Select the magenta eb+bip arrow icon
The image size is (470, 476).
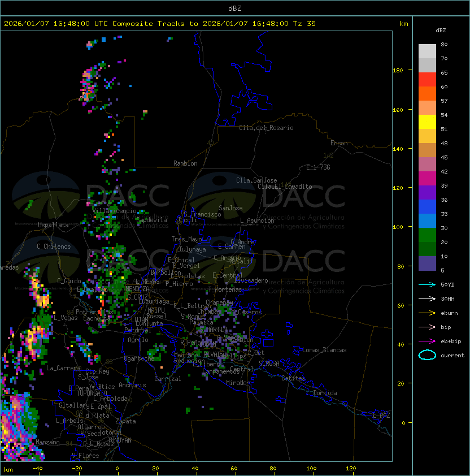427,341
